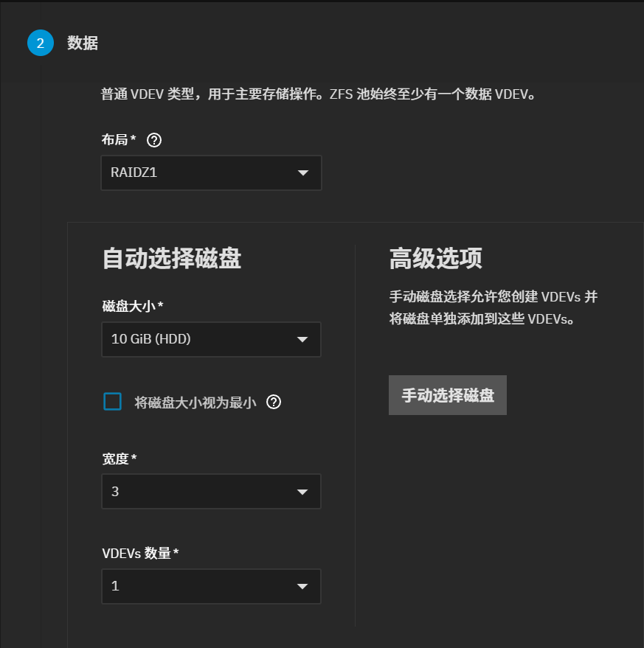Viewport: 644px width, 648px height.
Task: Select the 数据 step header
Action: [83, 43]
